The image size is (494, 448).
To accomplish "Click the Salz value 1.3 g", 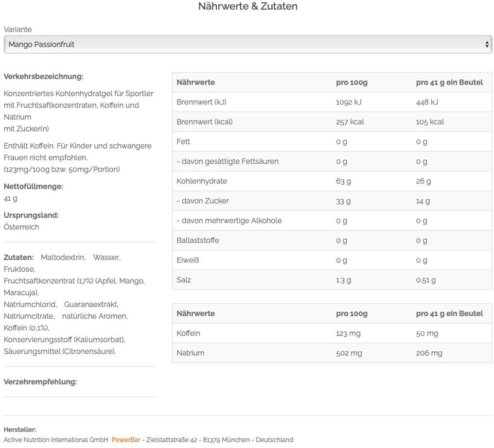I will 343,280.
